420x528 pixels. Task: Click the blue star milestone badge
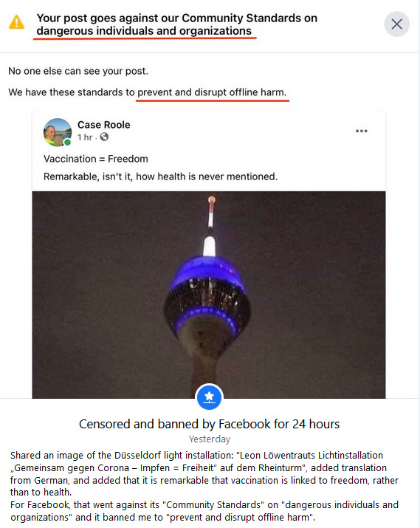click(x=210, y=397)
